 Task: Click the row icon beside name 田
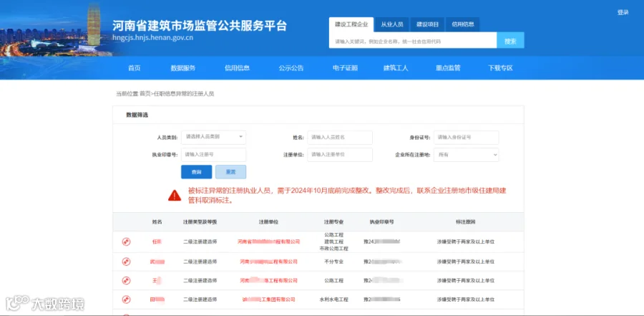point(127,300)
